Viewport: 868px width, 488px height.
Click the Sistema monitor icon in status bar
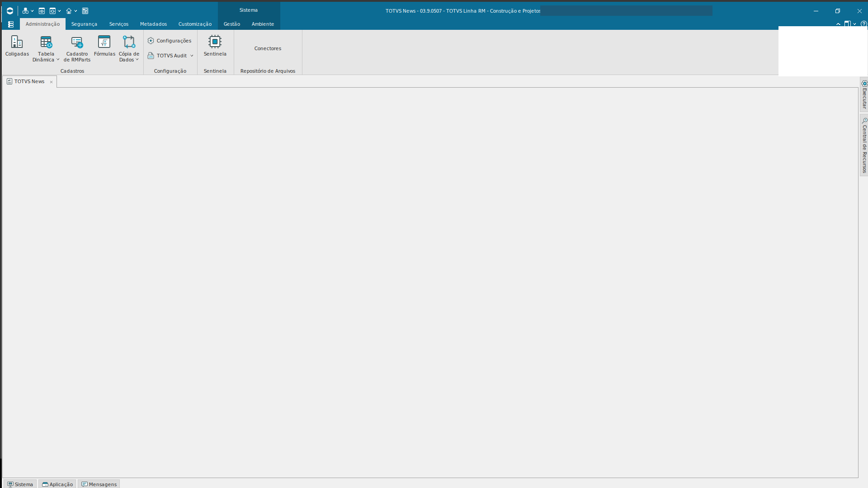[10, 484]
